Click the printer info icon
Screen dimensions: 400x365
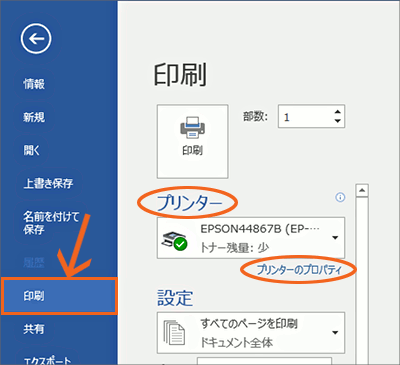coord(340,197)
